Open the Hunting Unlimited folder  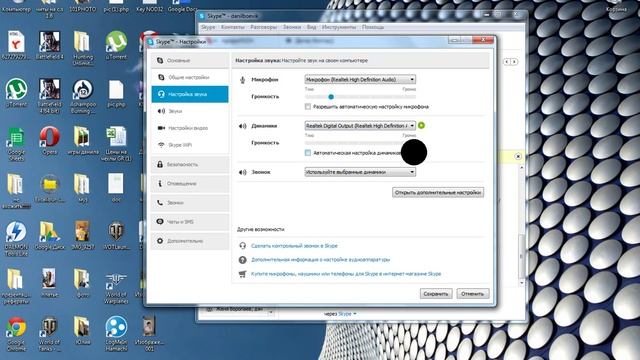tap(83, 48)
